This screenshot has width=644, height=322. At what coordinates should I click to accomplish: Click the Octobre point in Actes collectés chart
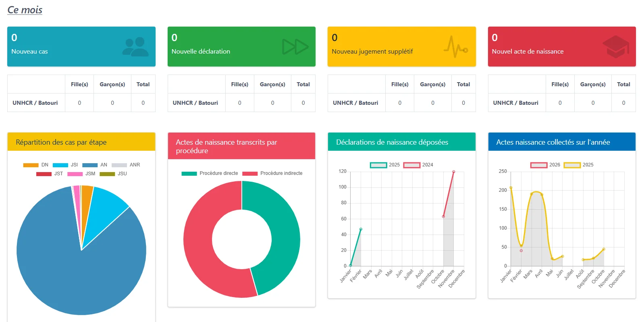point(604,249)
